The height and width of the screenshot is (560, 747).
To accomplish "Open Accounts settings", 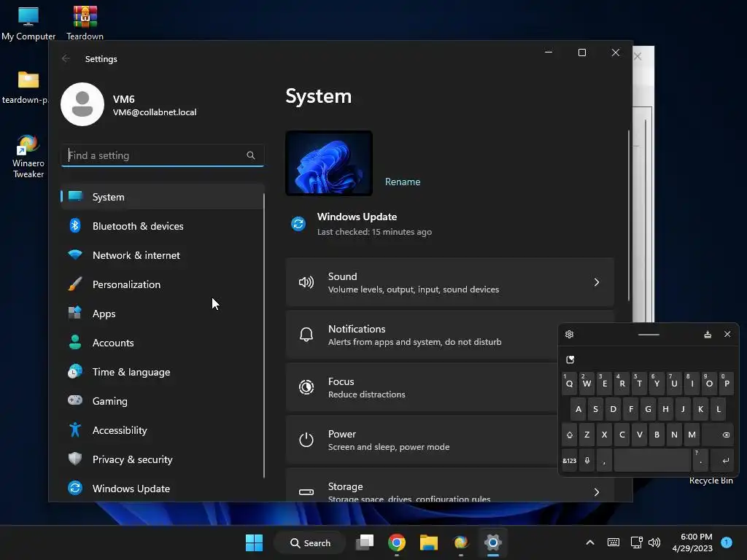I will tap(162, 343).
